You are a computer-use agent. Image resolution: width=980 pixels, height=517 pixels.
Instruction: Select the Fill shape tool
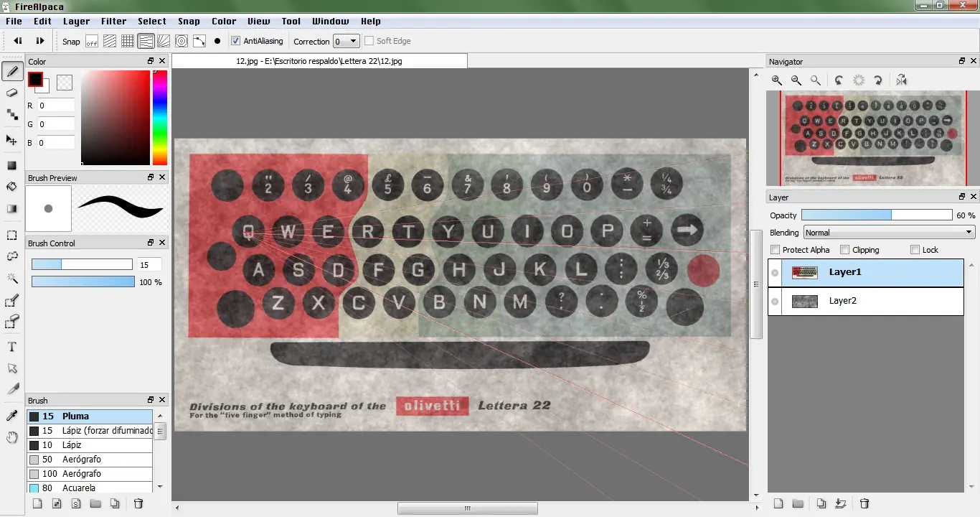[x=11, y=166]
